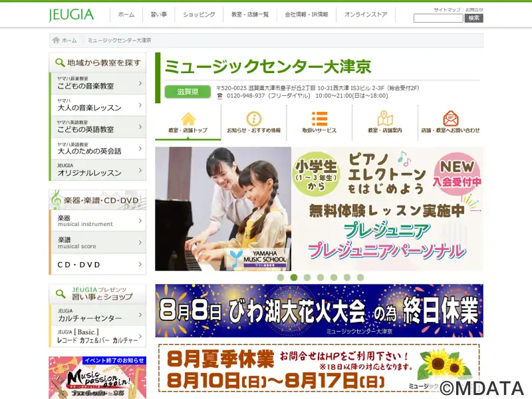The image size is (532, 399).
Task: Jump to sixth slide carousel dot
Action: 347,277
